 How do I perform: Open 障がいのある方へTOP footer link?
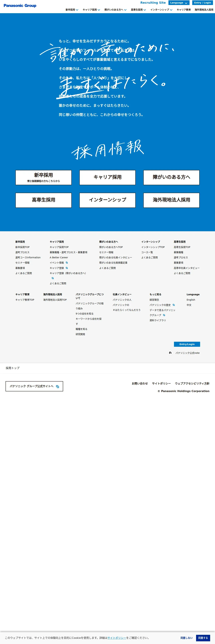[111, 247]
